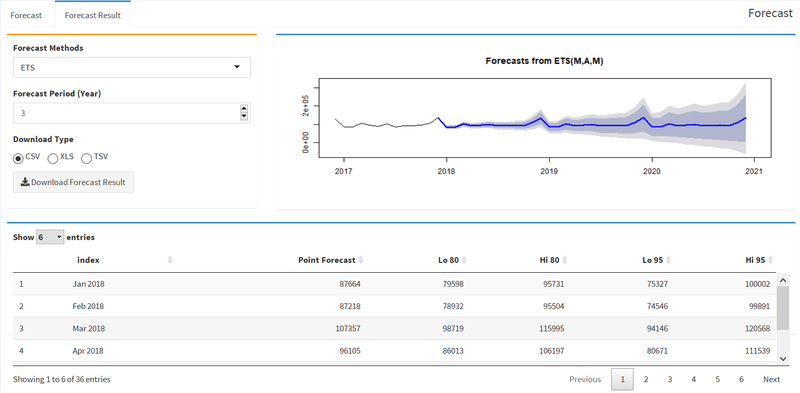Open the Forecast Methods ETS dropdown

point(132,67)
